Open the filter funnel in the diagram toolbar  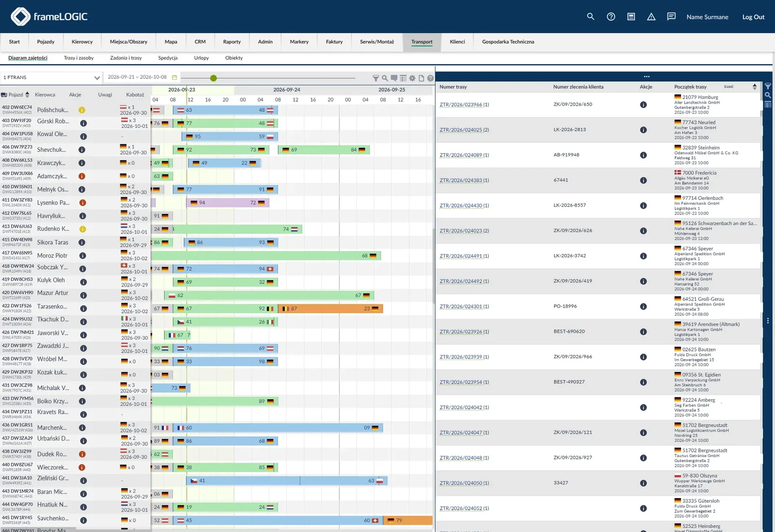point(375,78)
